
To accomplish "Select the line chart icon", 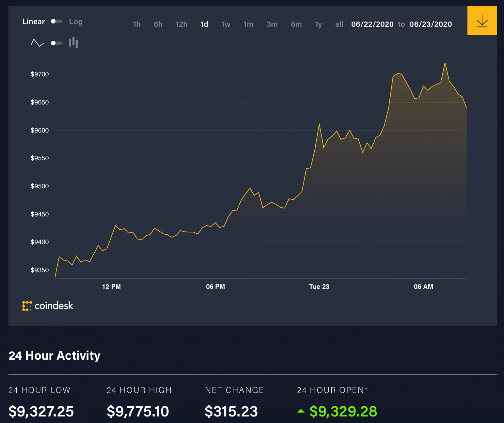I will (x=37, y=43).
